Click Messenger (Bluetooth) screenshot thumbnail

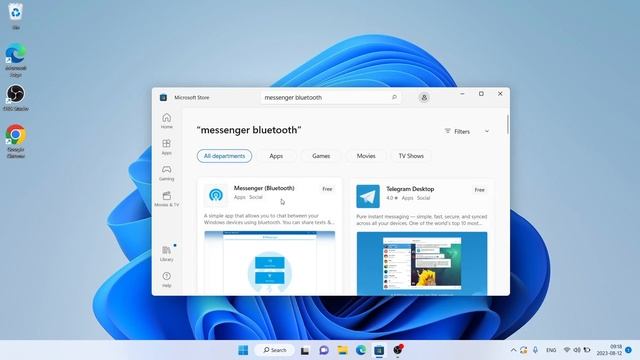click(x=270, y=262)
